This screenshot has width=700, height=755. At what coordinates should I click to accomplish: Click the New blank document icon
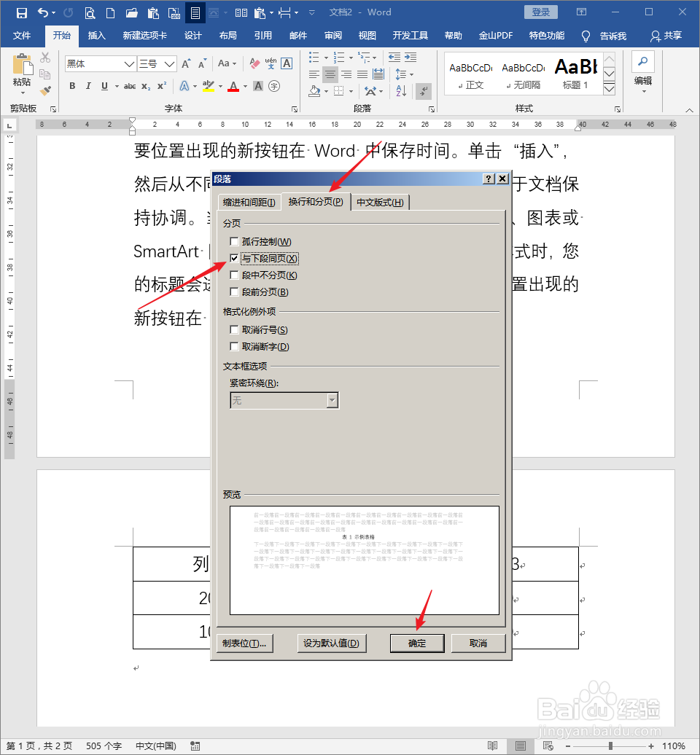coord(110,13)
